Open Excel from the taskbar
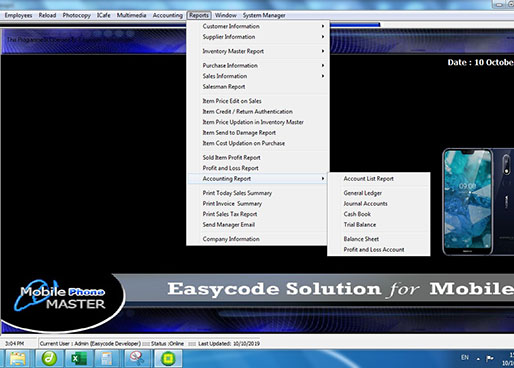The image size is (514, 368). 79,359
